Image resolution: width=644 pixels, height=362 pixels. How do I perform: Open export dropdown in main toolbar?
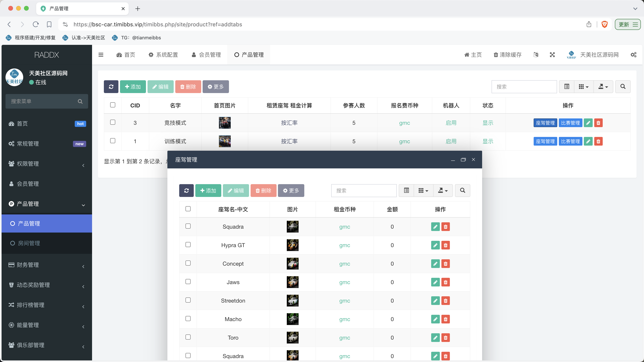[x=603, y=87]
